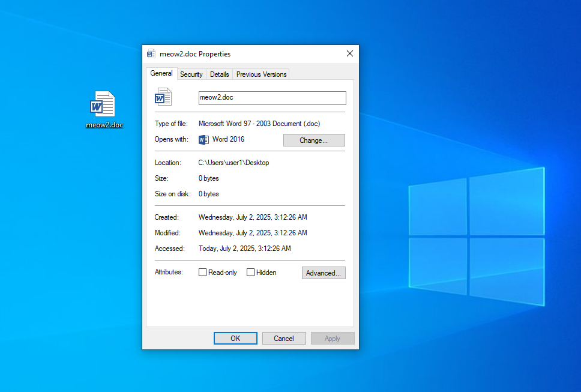Viewport: 581px width, 392px height.
Task: Confirm with the OK button
Action: click(x=235, y=339)
